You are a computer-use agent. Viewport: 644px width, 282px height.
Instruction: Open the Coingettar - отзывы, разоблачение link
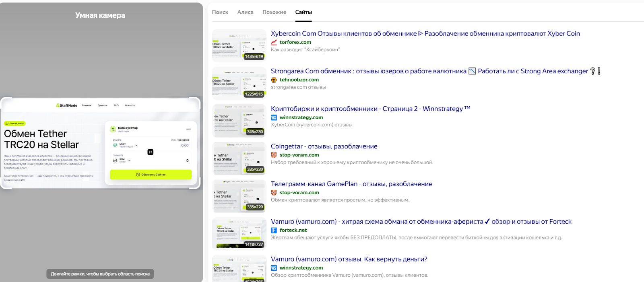click(324, 146)
